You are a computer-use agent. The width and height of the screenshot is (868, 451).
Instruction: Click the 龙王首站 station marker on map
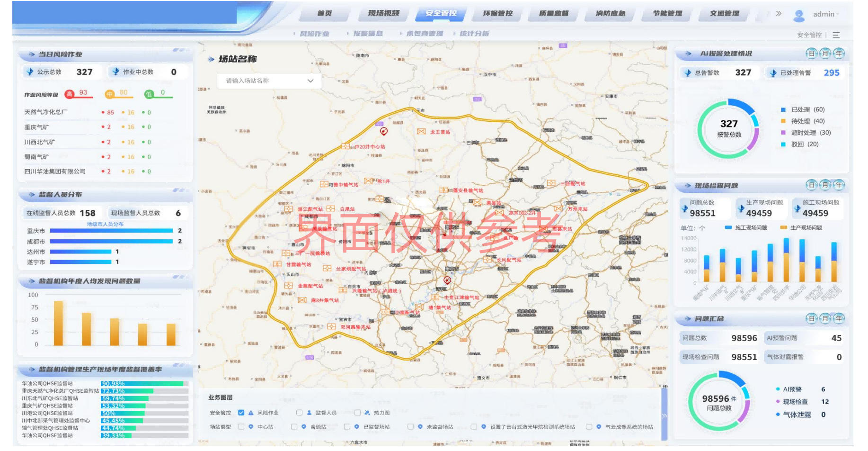[x=421, y=132]
